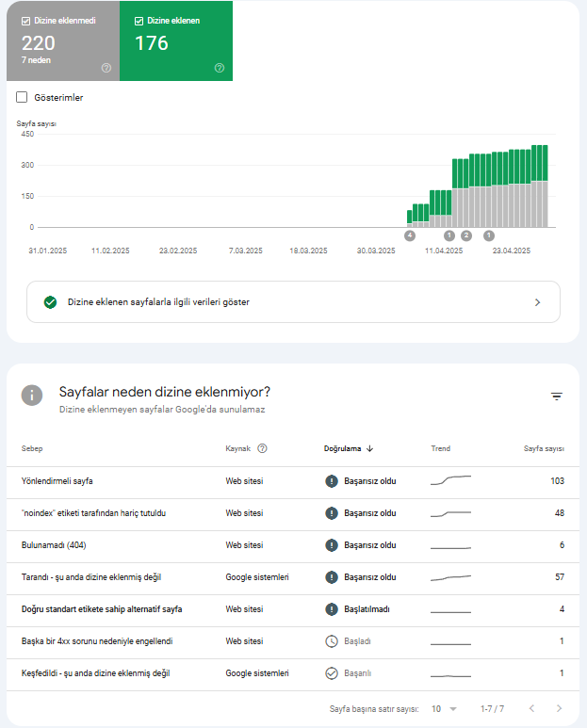Screen dimensions: 587x728
Task: Go to previous page of rows
Action: tap(531, 708)
